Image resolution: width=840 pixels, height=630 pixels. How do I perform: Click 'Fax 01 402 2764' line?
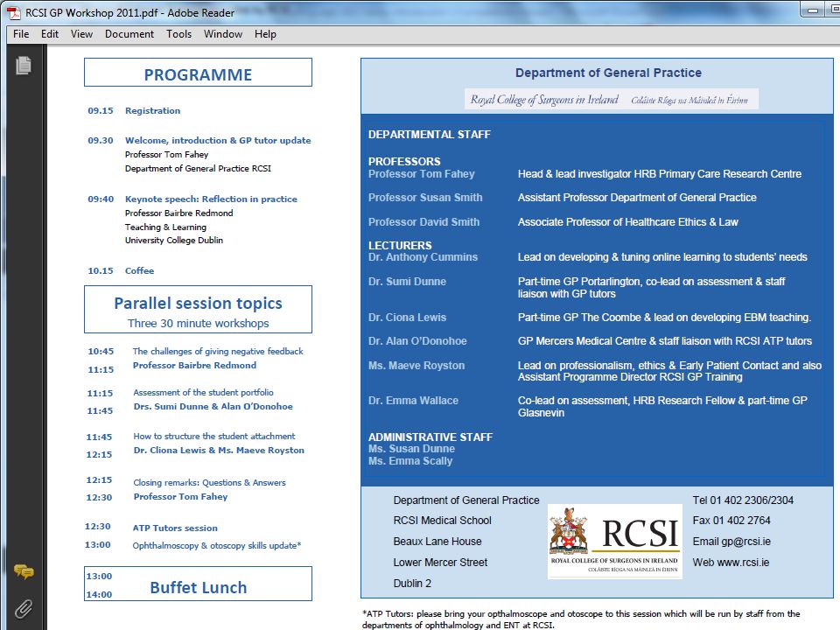coord(731,520)
